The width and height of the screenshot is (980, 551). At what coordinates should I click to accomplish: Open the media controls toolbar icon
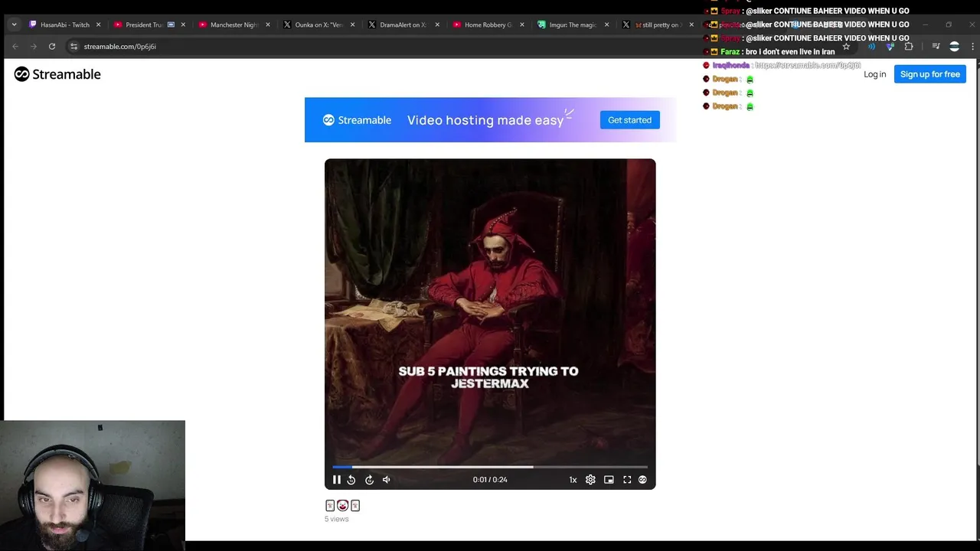(936, 46)
